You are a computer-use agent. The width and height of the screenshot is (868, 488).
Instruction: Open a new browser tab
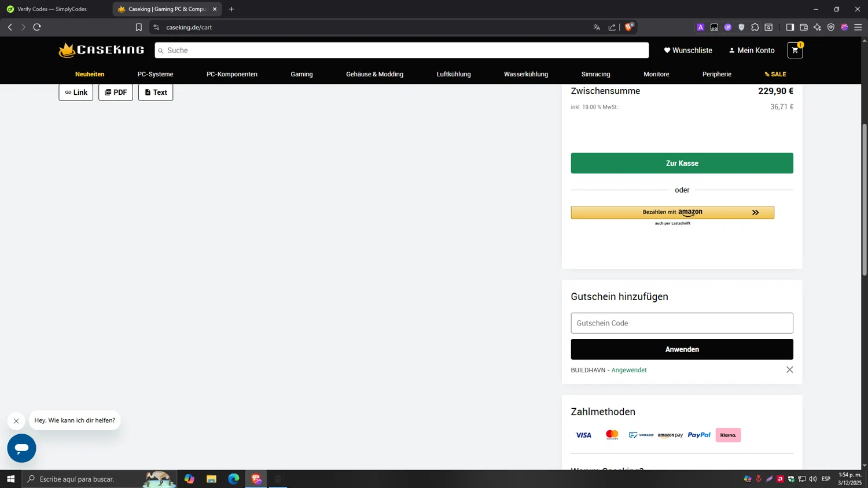pos(231,9)
